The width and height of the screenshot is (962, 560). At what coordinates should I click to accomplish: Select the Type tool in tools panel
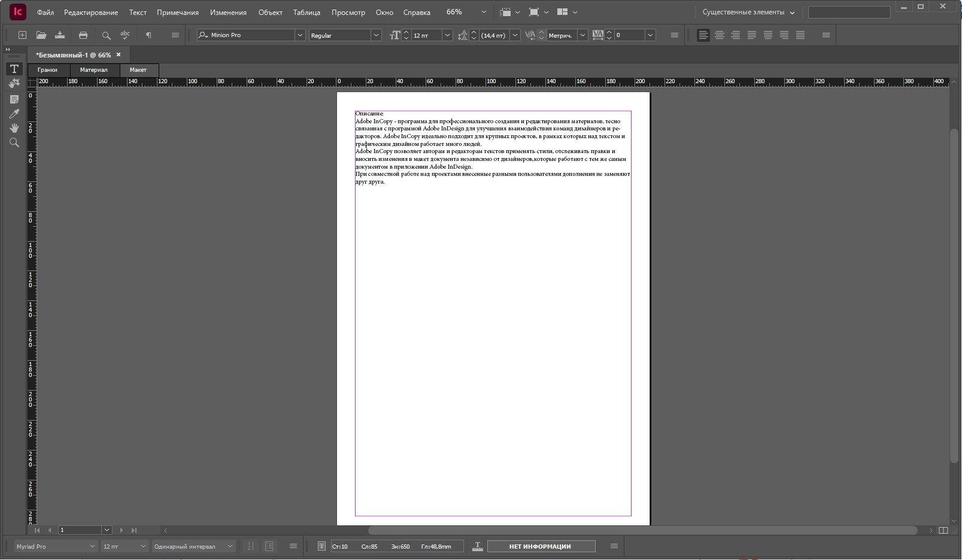click(x=14, y=69)
